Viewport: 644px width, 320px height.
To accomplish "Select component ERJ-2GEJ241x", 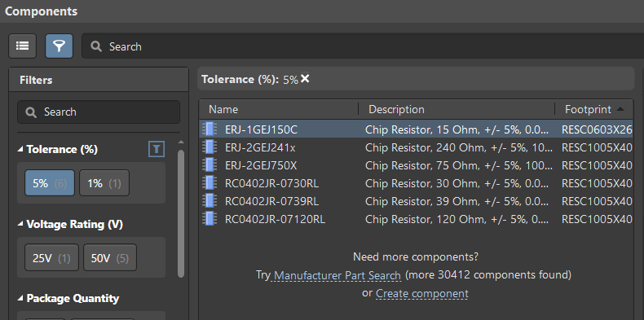I will pyautogui.click(x=260, y=147).
